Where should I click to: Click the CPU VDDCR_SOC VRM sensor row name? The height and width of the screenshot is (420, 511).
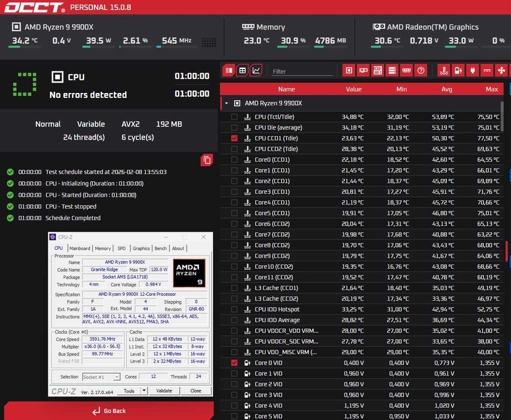(287, 341)
